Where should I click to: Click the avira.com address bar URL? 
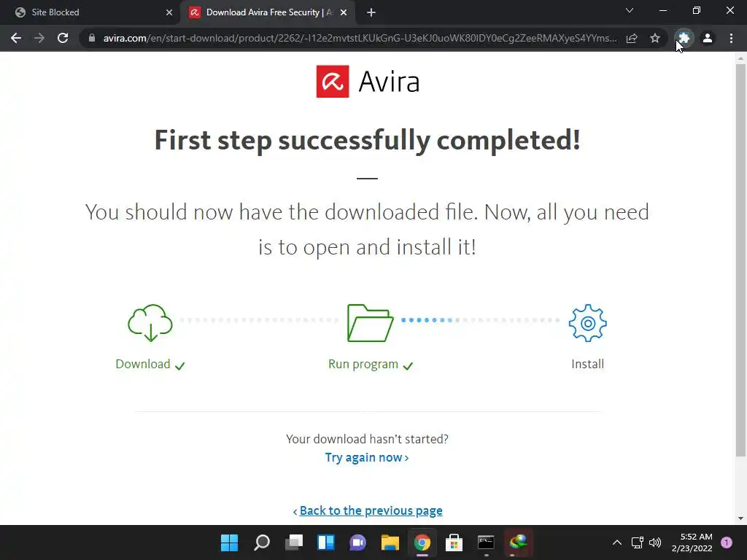pos(360,38)
